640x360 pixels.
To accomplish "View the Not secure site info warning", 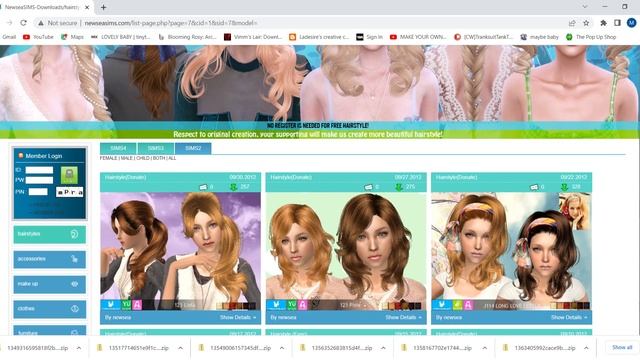I will coord(58,23).
